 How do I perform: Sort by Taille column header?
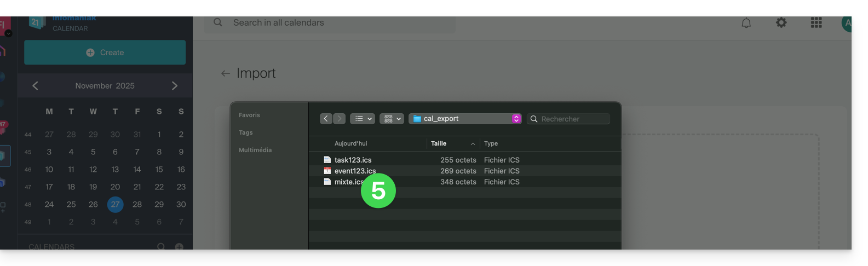click(x=439, y=143)
